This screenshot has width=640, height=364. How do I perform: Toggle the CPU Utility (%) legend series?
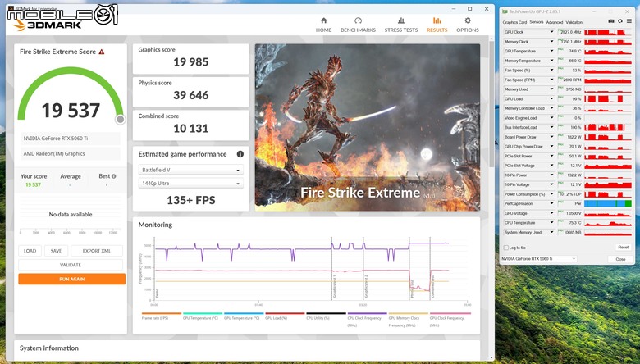pos(326,316)
